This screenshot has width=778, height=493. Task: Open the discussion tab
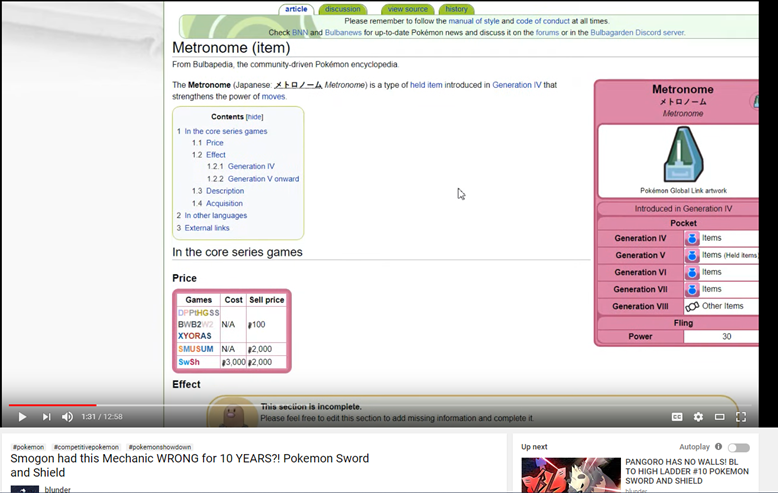pos(343,9)
